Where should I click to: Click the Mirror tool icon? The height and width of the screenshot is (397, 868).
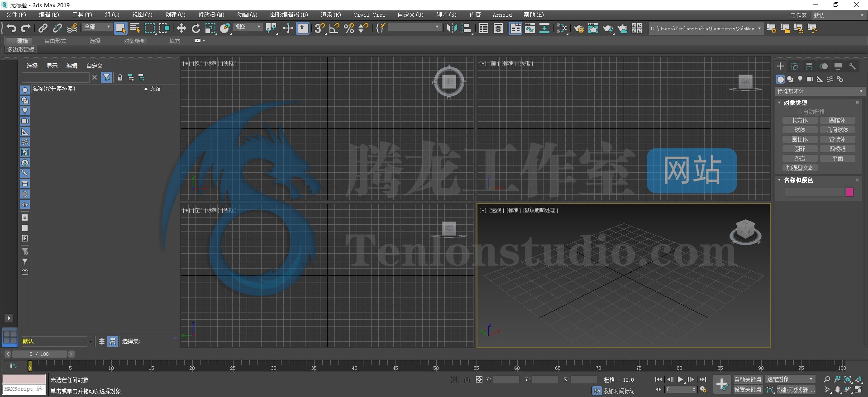(x=452, y=28)
